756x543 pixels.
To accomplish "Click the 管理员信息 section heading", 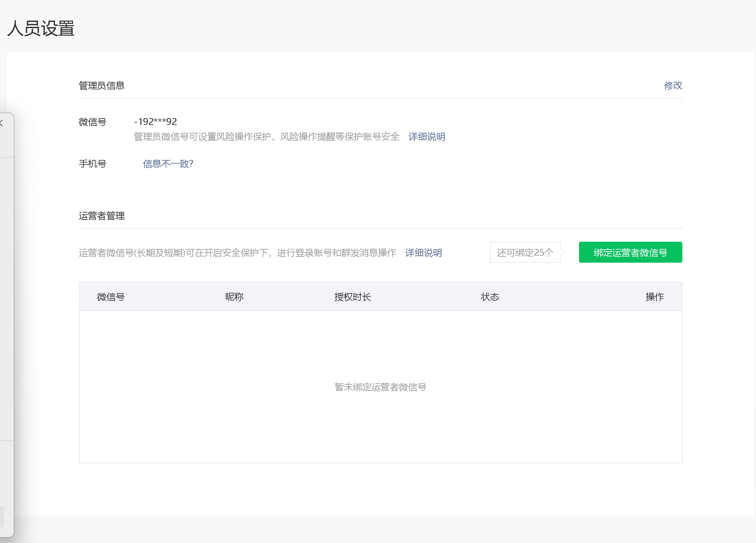I will [x=102, y=86].
